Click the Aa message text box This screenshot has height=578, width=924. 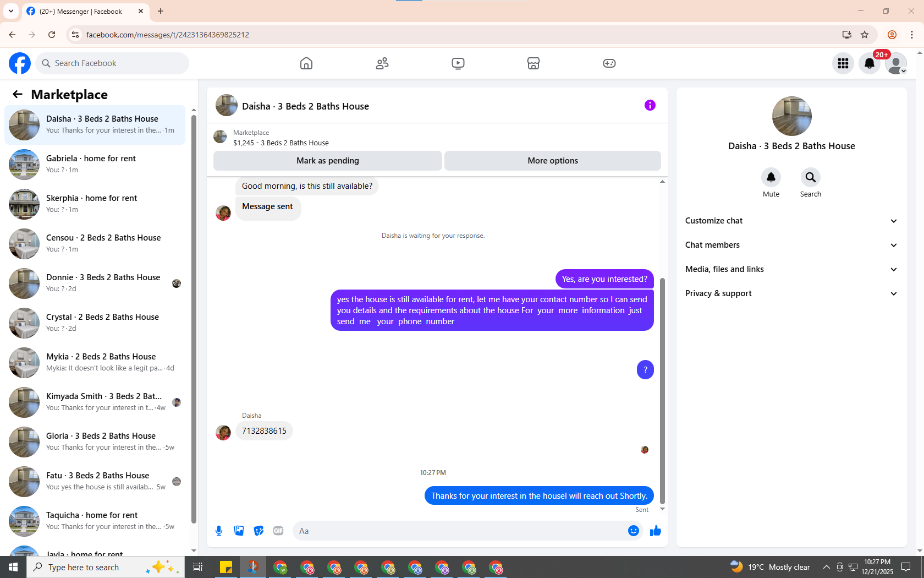tap(461, 531)
